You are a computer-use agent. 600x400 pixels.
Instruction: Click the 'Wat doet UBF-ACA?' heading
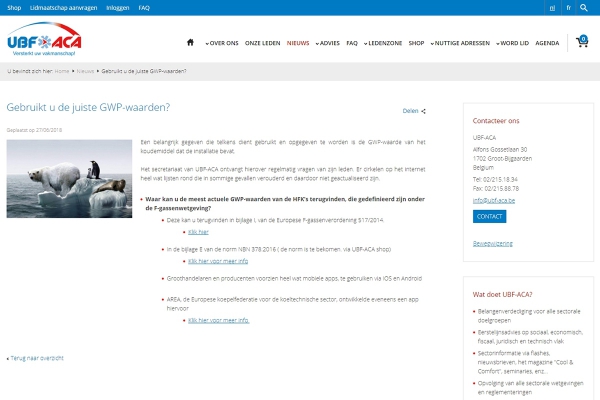pyautogui.click(x=502, y=295)
